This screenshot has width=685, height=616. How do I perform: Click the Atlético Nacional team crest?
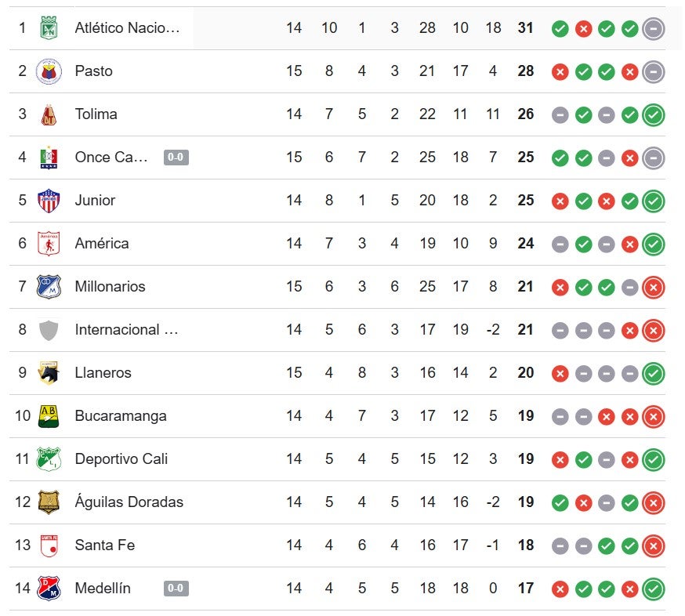pos(49,28)
